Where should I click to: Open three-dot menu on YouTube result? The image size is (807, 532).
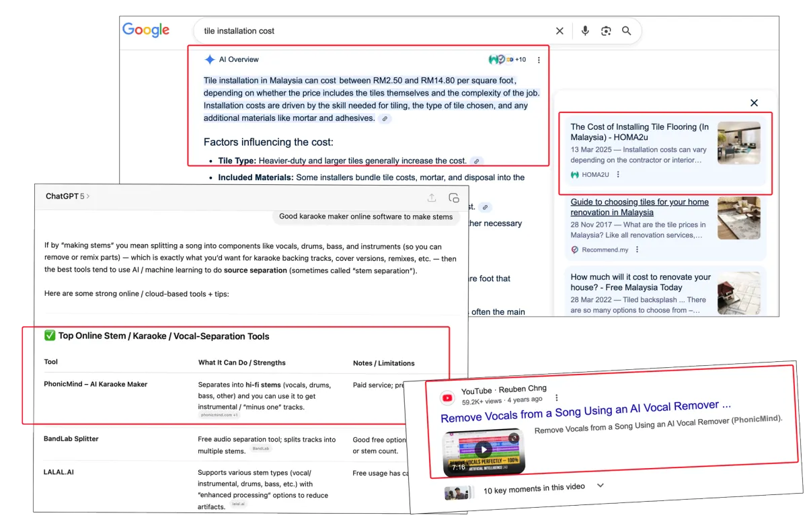pos(556,397)
